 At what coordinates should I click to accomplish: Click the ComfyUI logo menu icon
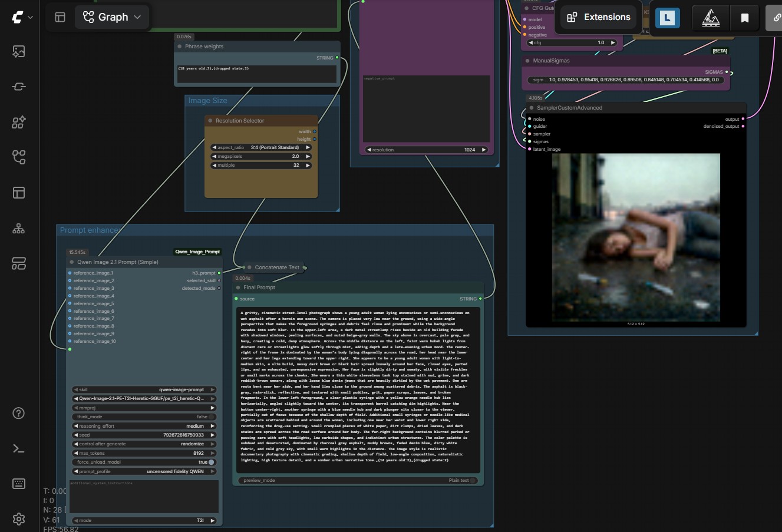[17, 17]
